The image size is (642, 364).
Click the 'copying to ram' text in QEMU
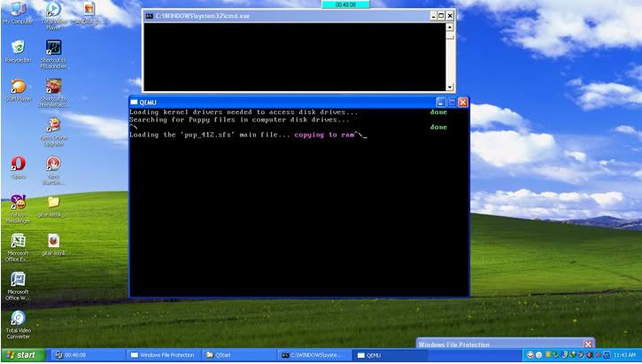pos(324,135)
